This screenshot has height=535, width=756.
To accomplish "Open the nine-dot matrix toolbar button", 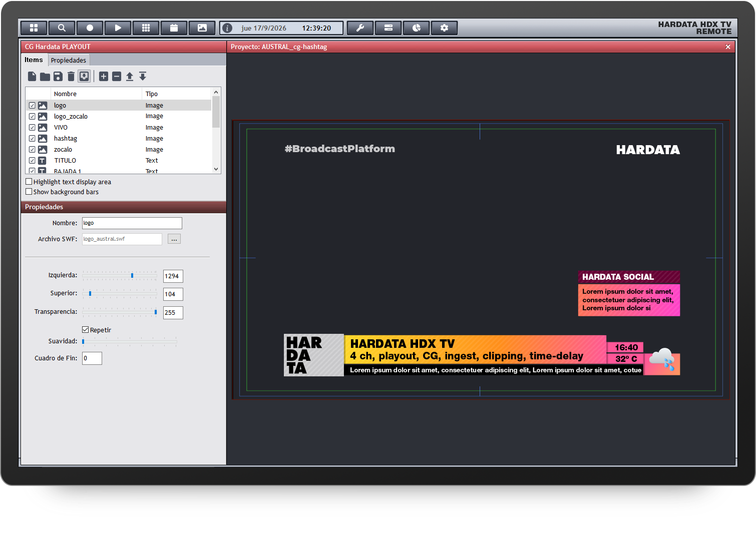I will click(146, 28).
